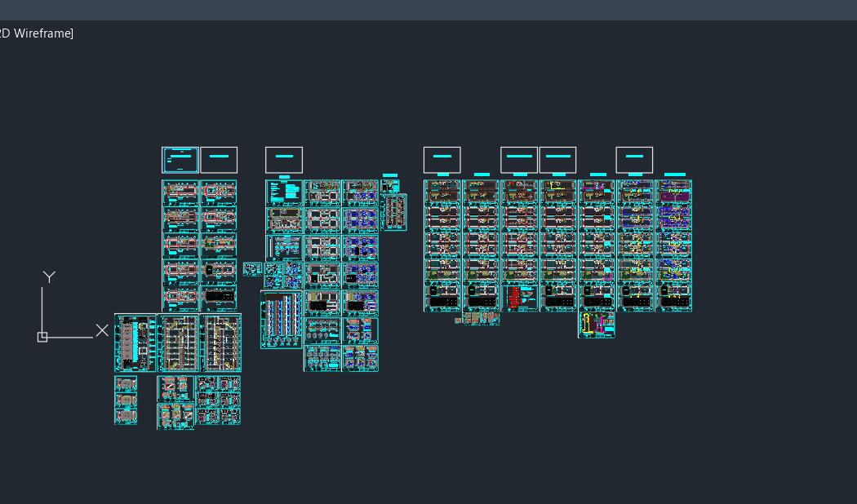This screenshot has height=504, width=857.
Task: Select the tiny lone thumbnail beside the detail strip
Action: coord(458,321)
